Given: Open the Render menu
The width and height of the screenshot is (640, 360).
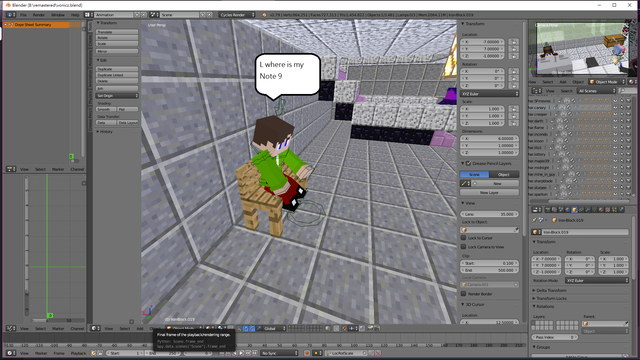Looking at the screenshot, I should (x=39, y=15).
